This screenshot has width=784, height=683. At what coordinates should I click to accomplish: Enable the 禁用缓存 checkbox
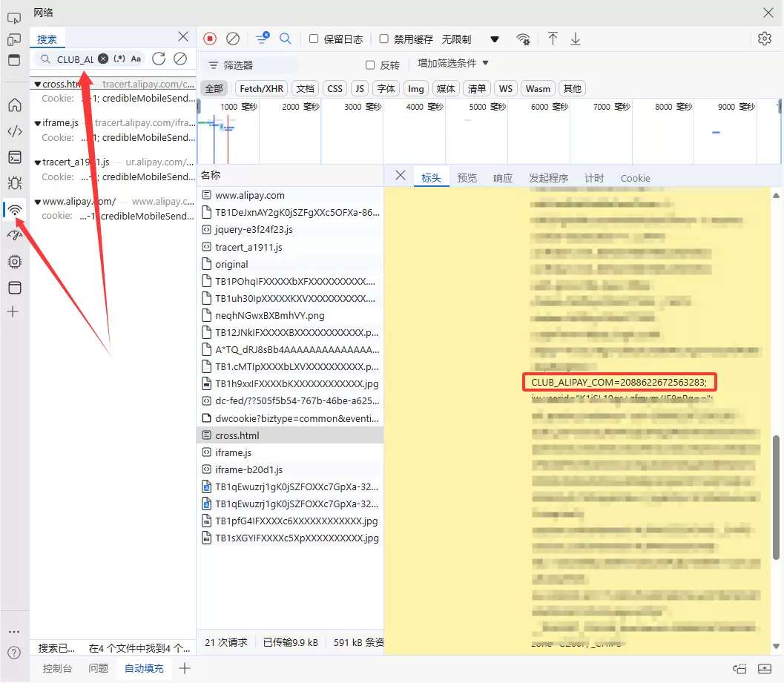(384, 39)
